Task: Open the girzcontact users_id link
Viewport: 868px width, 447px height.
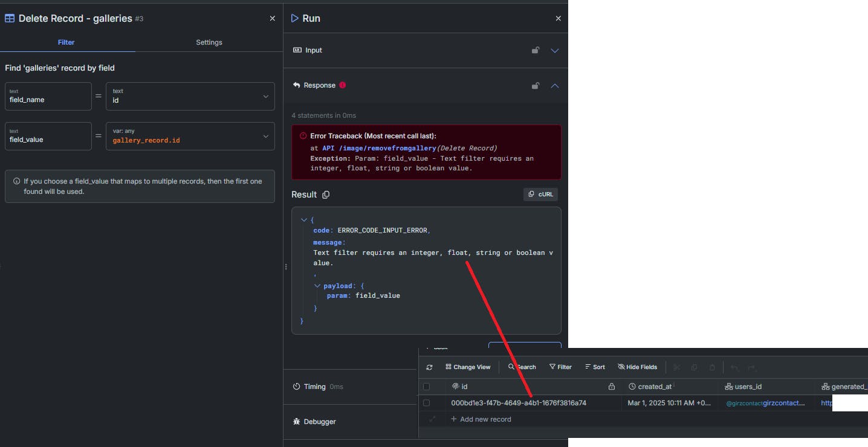Action: click(765, 403)
